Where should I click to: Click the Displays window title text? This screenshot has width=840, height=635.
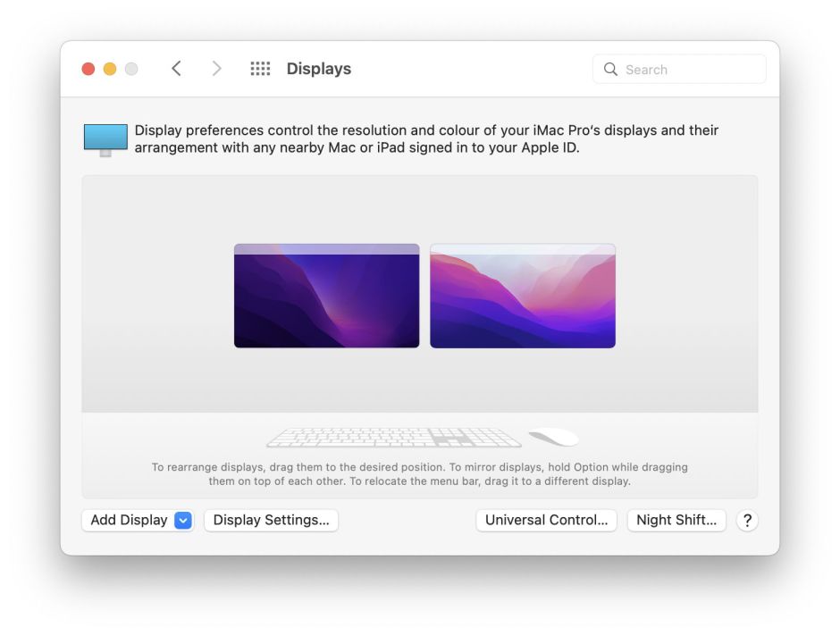[x=319, y=69]
